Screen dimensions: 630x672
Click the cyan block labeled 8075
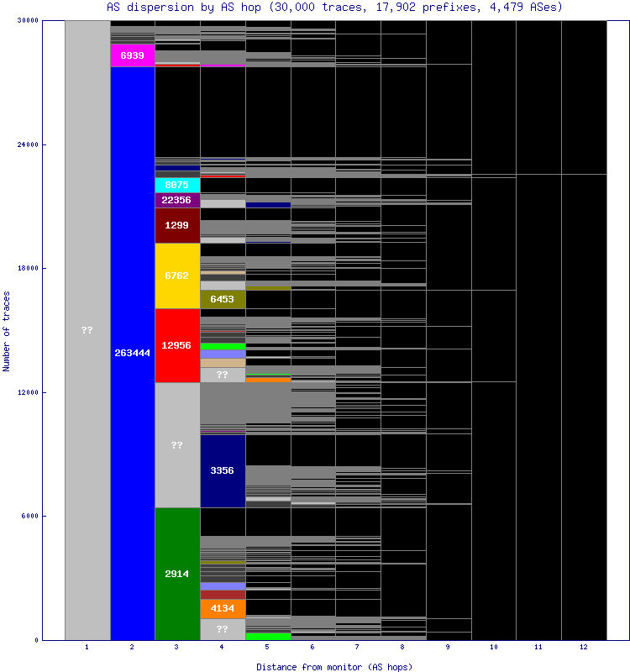[x=177, y=185]
